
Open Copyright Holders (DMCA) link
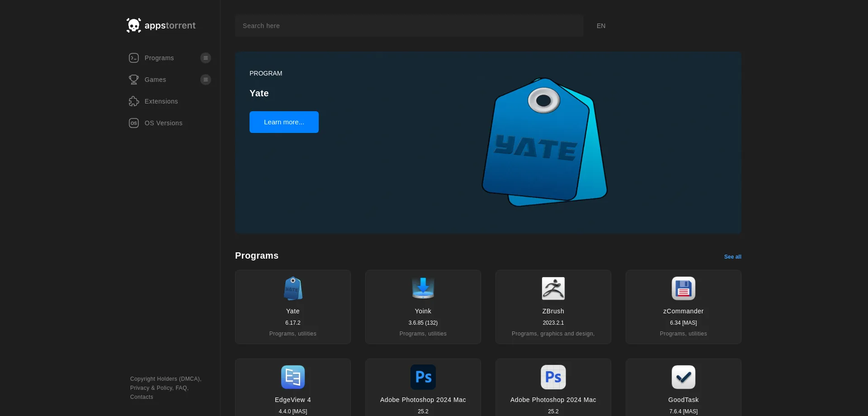coord(165,379)
